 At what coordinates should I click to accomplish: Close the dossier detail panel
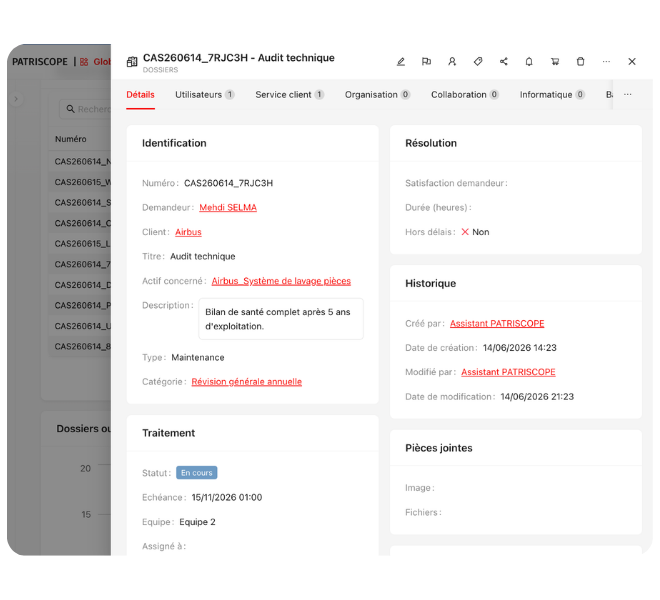(x=632, y=62)
